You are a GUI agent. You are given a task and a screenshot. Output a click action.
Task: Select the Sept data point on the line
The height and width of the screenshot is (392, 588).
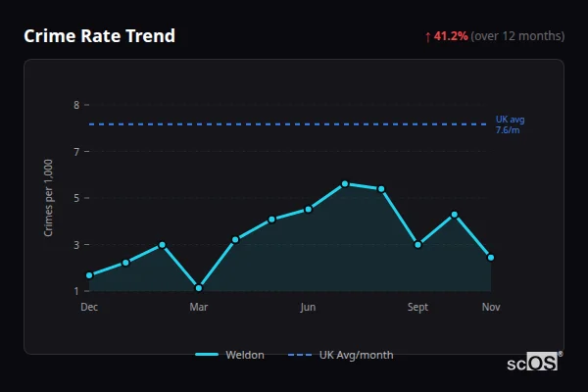tap(417, 245)
